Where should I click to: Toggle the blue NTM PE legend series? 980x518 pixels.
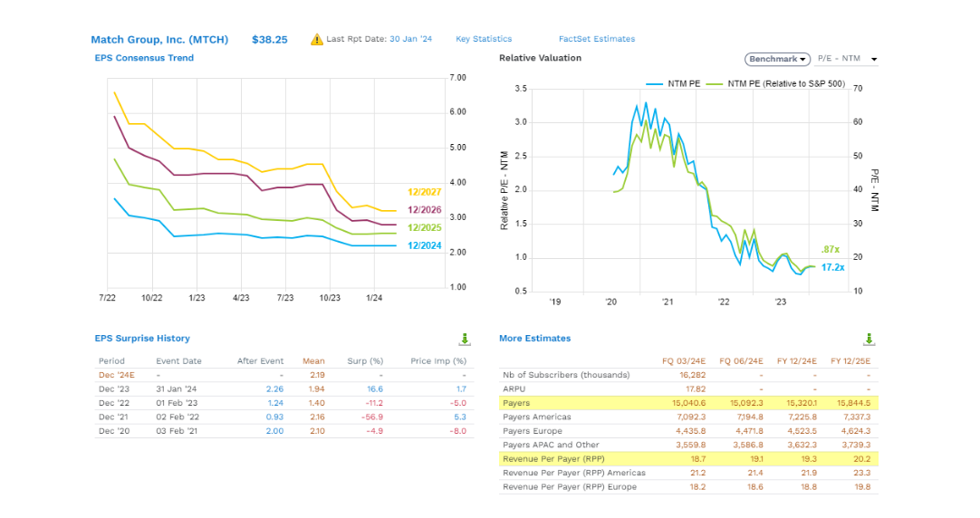coord(674,83)
